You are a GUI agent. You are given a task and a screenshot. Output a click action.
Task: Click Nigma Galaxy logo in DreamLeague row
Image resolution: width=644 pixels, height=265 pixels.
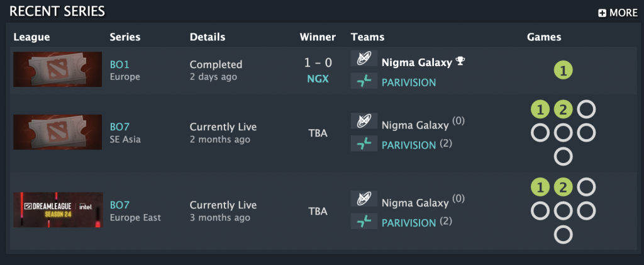(x=364, y=200)
